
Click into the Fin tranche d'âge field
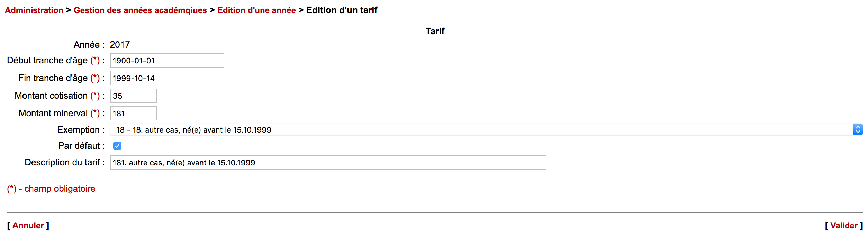[167, 78]
